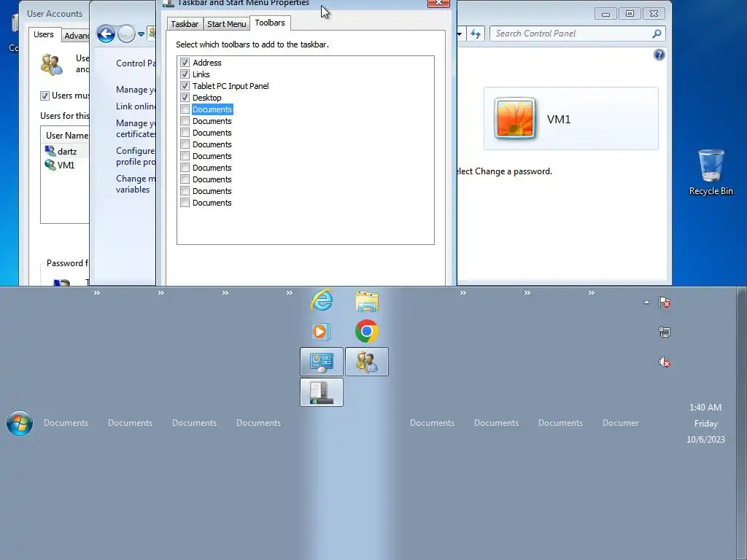Screen dimensions: 747x560
Task: Click the taskbar clock showing 1:40 AM
Action: (705, 423)
